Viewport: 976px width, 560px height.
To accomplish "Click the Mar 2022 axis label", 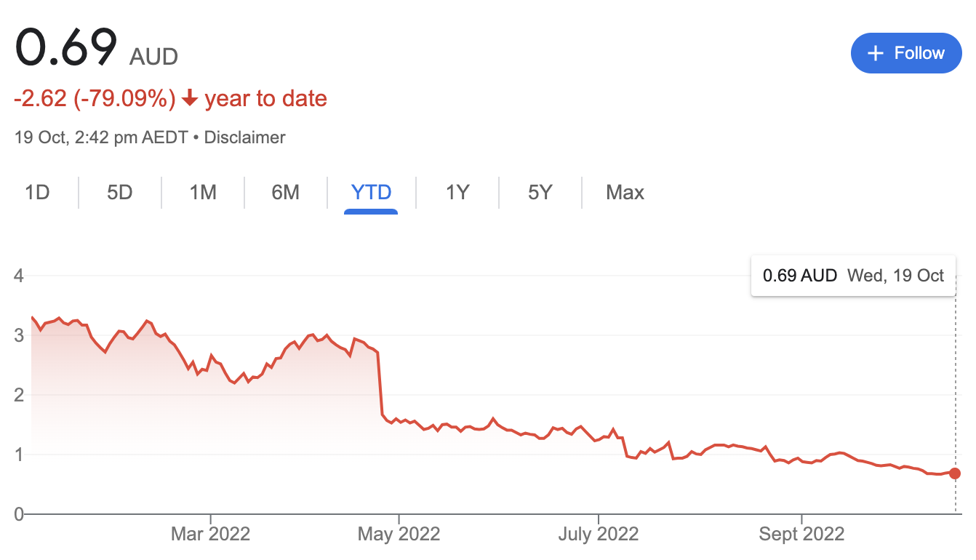I will 210,535.
